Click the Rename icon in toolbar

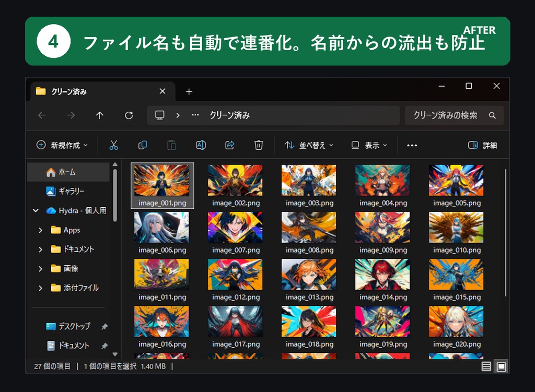201,145
